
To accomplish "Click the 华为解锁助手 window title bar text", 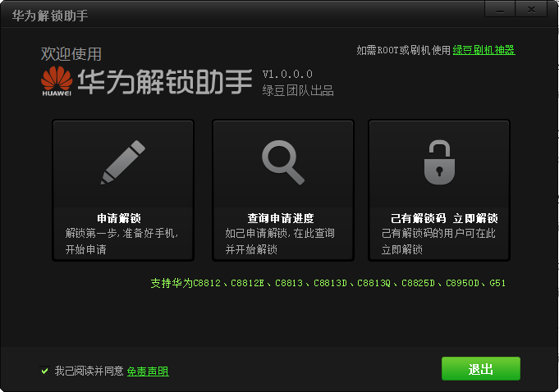I will click(x=50, y=16).
